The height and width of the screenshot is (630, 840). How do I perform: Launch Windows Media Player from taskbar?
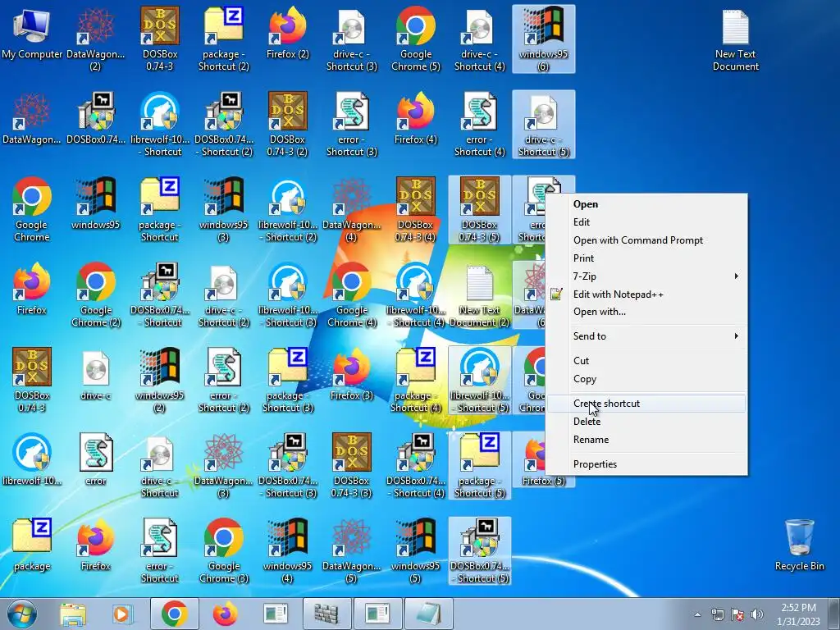pos(123,614)
